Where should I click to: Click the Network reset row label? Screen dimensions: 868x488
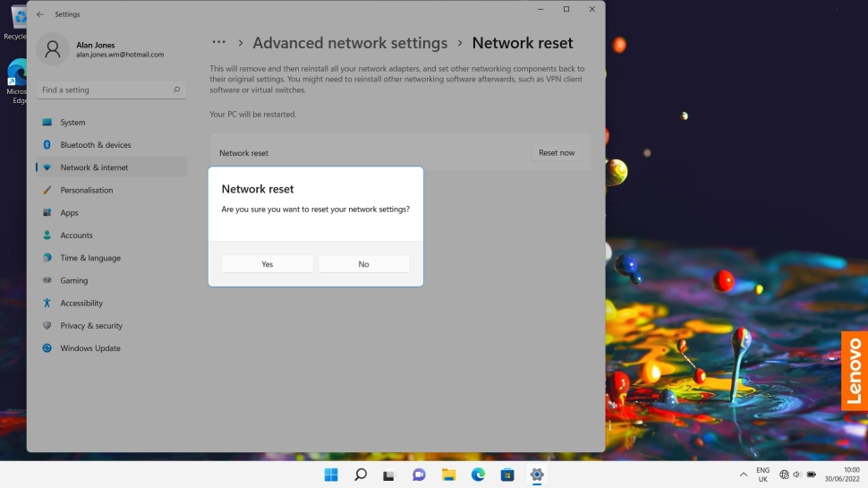243,153
